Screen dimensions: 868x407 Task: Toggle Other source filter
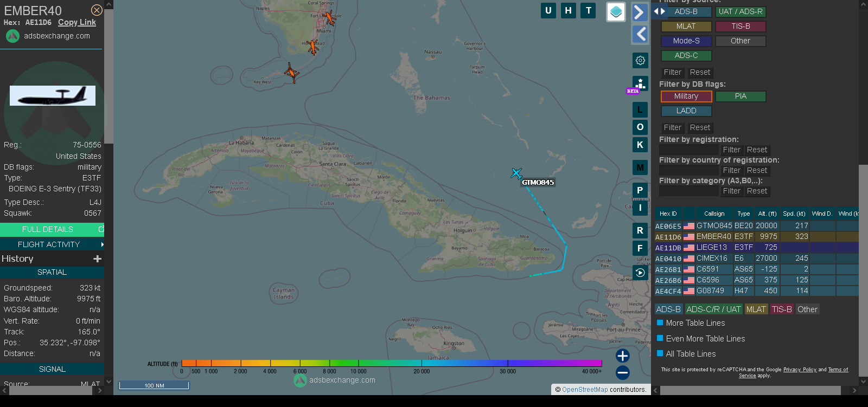click(741, 41)
